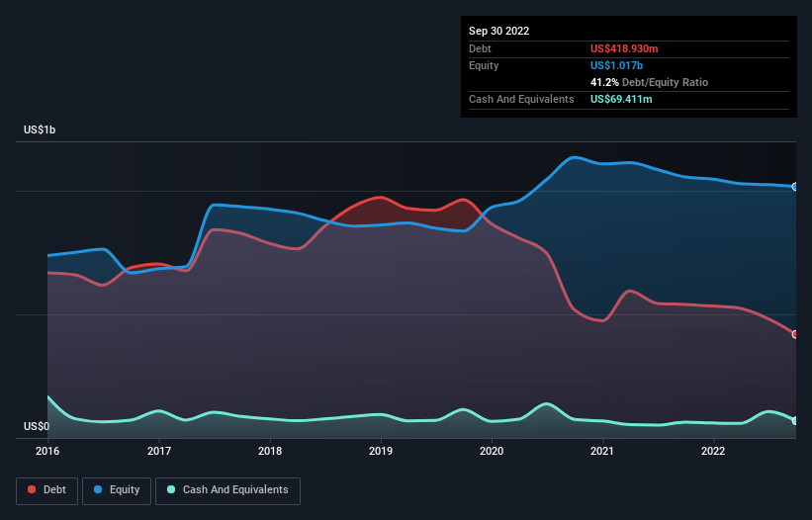
Task: Click the Debt label in tooltip
Action: (x=480, y=48)
